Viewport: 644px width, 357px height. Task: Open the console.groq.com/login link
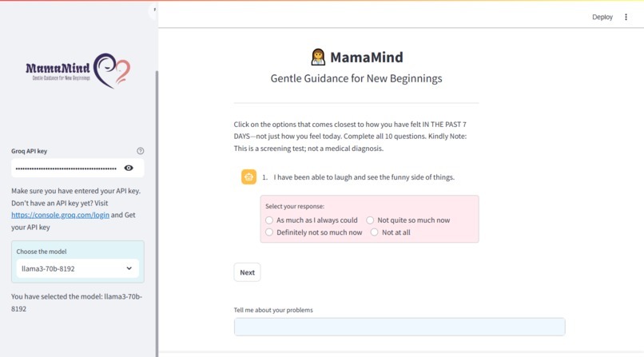[x=61, y=215]
